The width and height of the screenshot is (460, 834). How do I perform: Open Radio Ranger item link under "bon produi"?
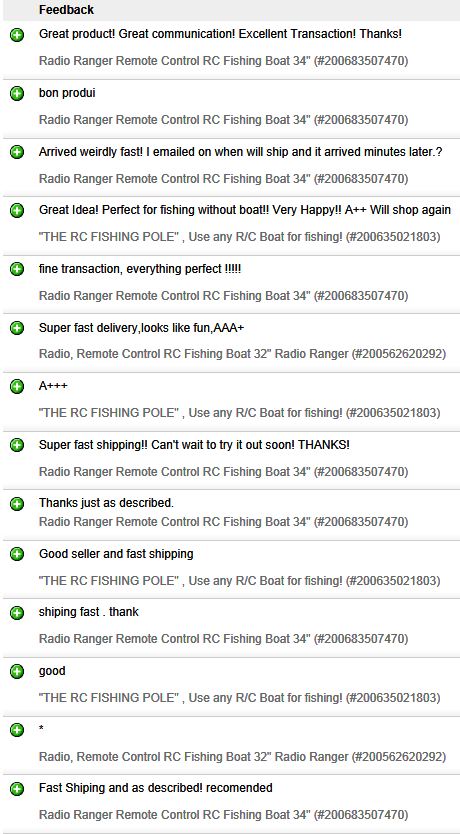pos(223,120)
